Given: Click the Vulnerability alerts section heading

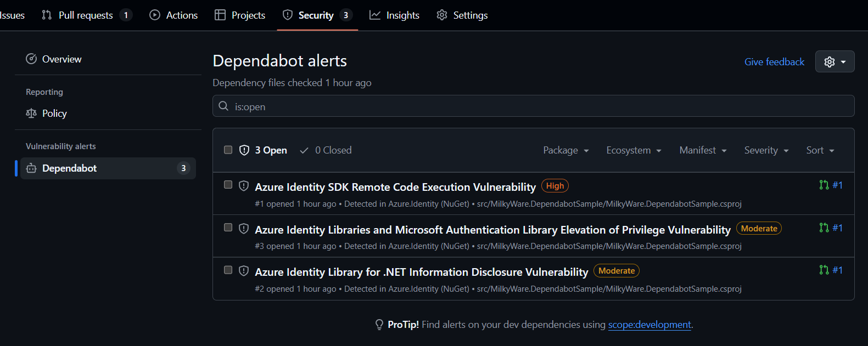Looking at the screenshot, I should pyautogui.click(x=61, y=146).
